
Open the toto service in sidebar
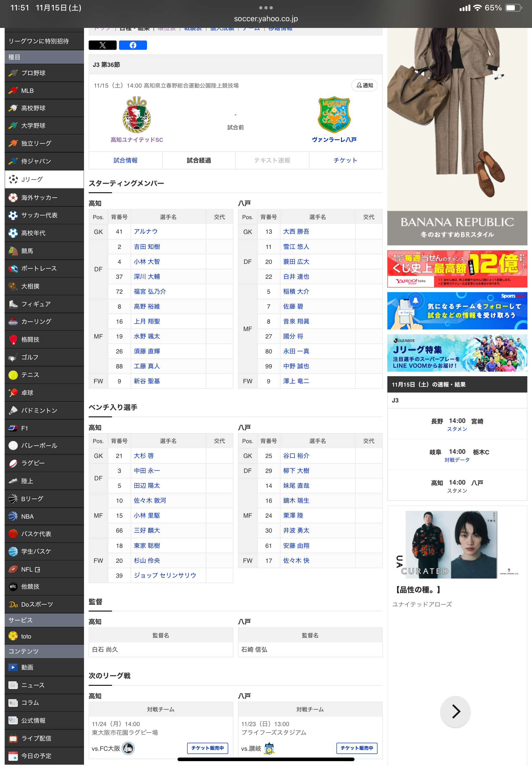44,636
